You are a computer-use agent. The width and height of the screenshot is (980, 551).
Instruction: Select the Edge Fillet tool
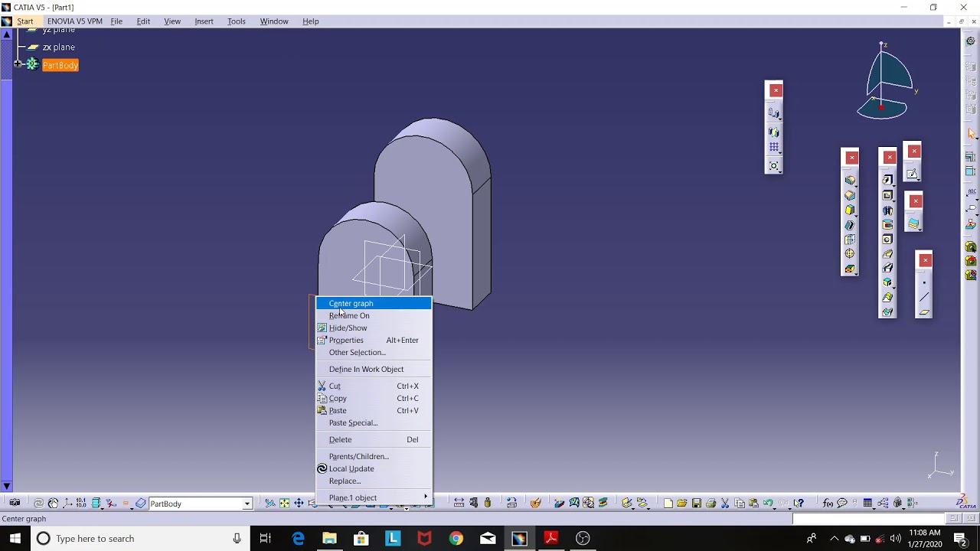pos(850,180)
